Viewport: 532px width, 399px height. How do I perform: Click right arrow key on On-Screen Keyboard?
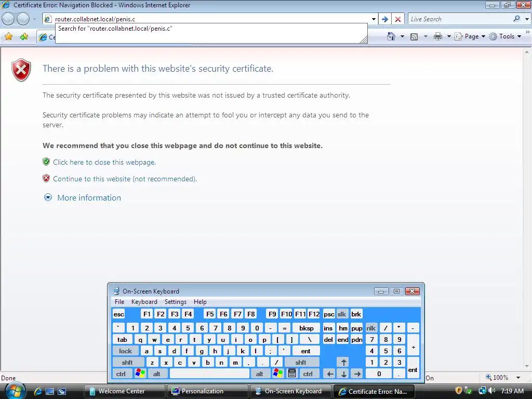point(357,374)
